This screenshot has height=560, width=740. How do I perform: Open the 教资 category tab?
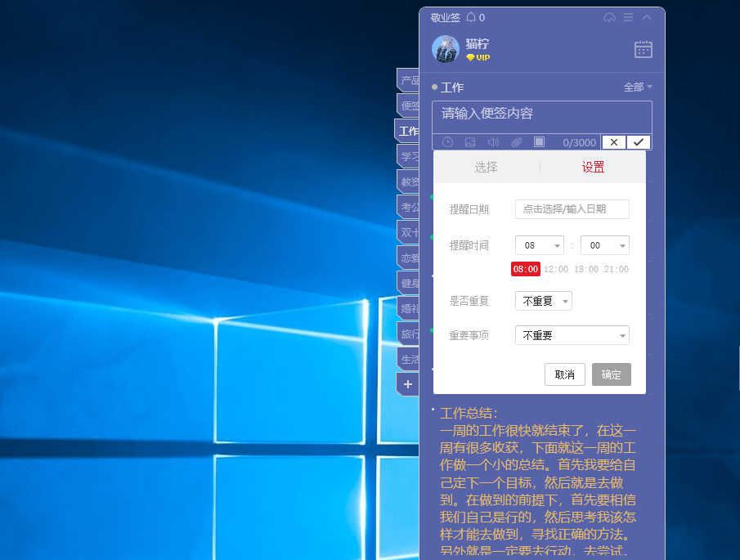tap(409, 181)
